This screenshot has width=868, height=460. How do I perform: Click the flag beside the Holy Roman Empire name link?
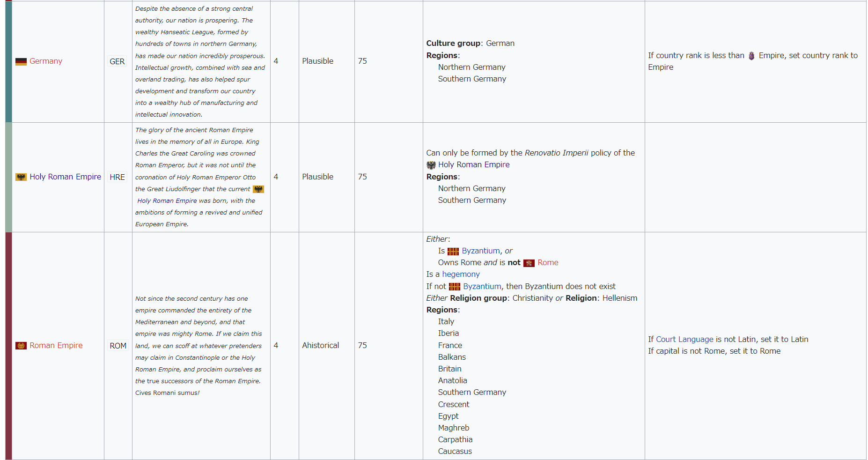click(21, 177)
